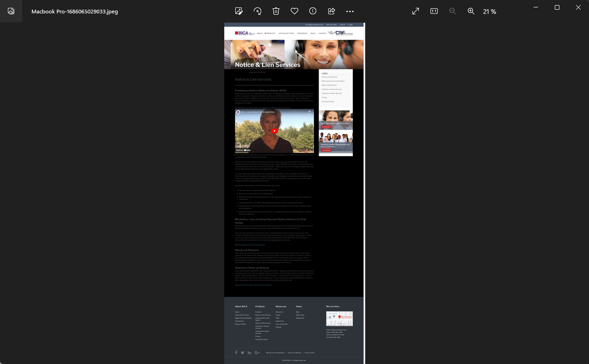This screenshot has width=589, height=364.
Task: Open the gallery view icon
Action: pyautogui.click(x=11, y=11)
